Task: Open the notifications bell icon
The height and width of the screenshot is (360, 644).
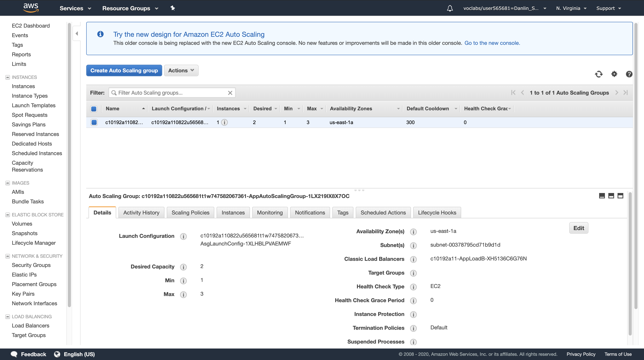Action: [450, 8]
